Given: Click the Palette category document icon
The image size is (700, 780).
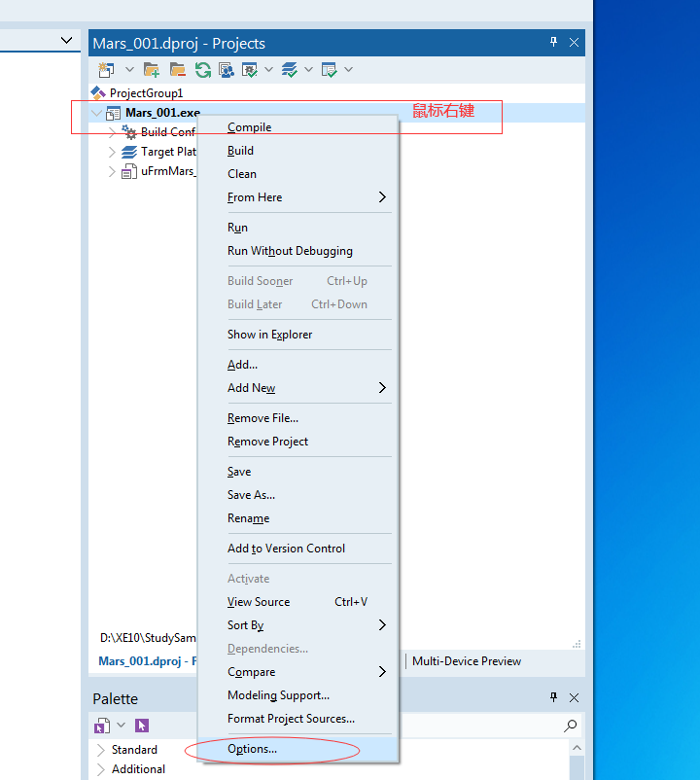Looking at the screenshot, I should [x=102, y=726].
